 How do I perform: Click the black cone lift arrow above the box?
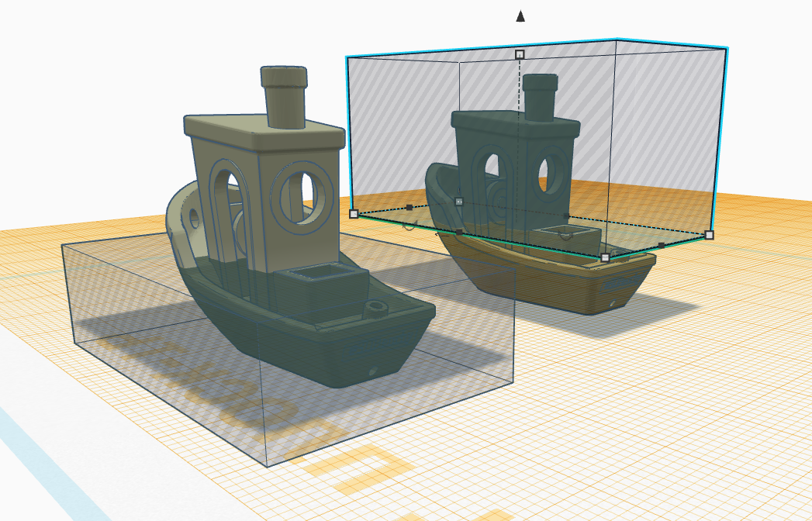tap(520, 16)
